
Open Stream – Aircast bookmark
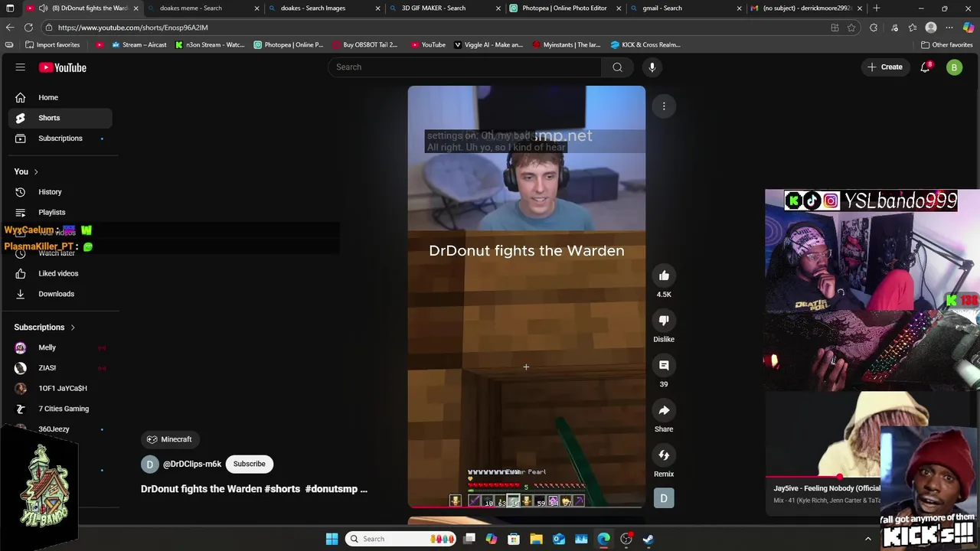[x=139, y=45]
